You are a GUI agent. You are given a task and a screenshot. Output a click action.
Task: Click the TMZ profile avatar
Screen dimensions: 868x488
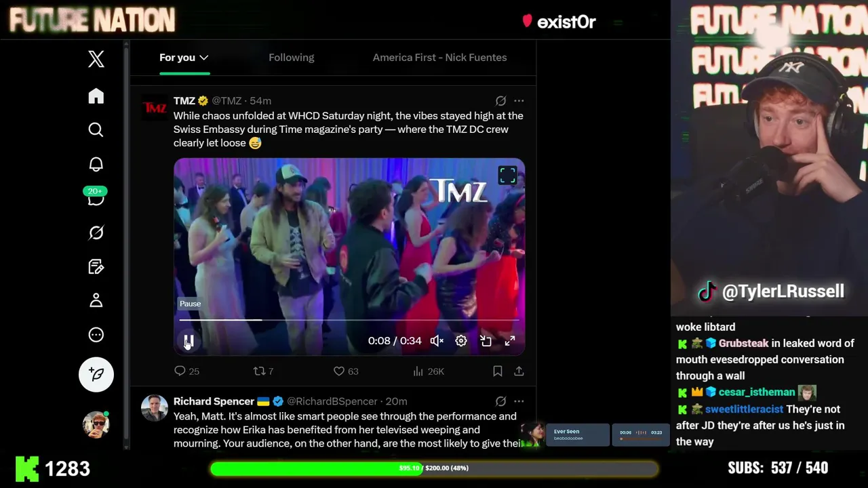(x=155, y=108)
